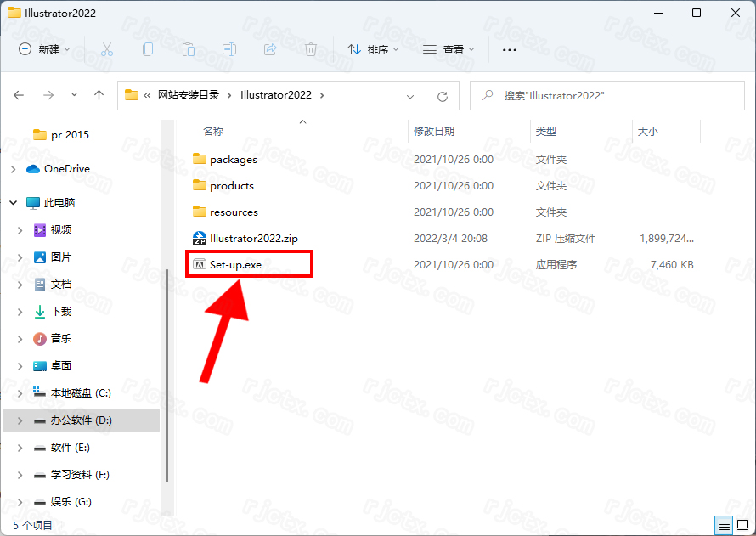756x536 pixels.
Task: Select the Set-up.exe file
Action: click(x=235, y=265)
